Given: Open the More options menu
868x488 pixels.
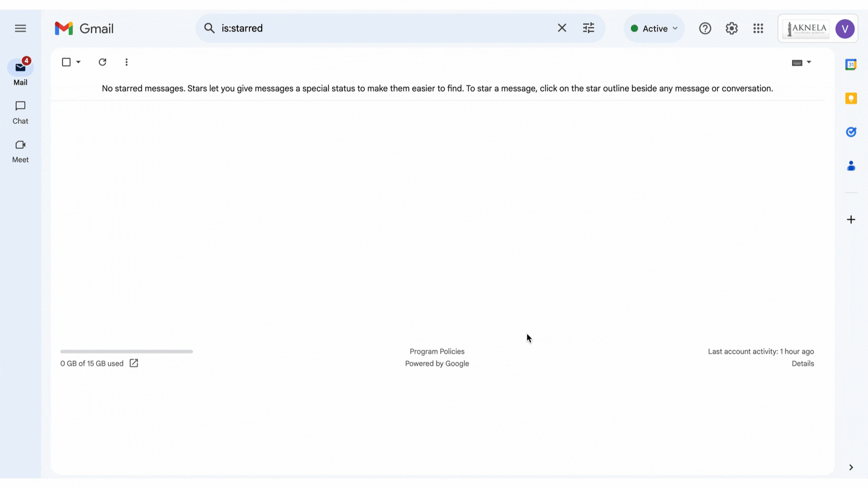Looking at the screenshot, I should pyautogui.click(x=127, y=62).
